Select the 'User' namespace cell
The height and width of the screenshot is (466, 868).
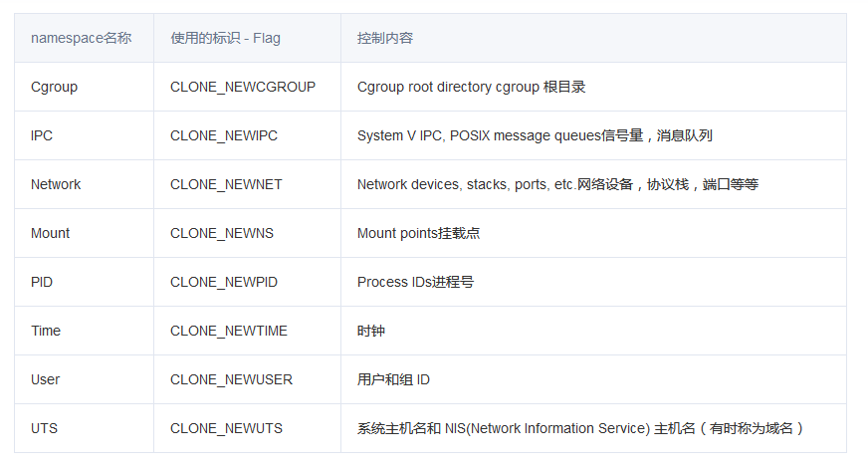pyautogui.click(x=85, y=379)
